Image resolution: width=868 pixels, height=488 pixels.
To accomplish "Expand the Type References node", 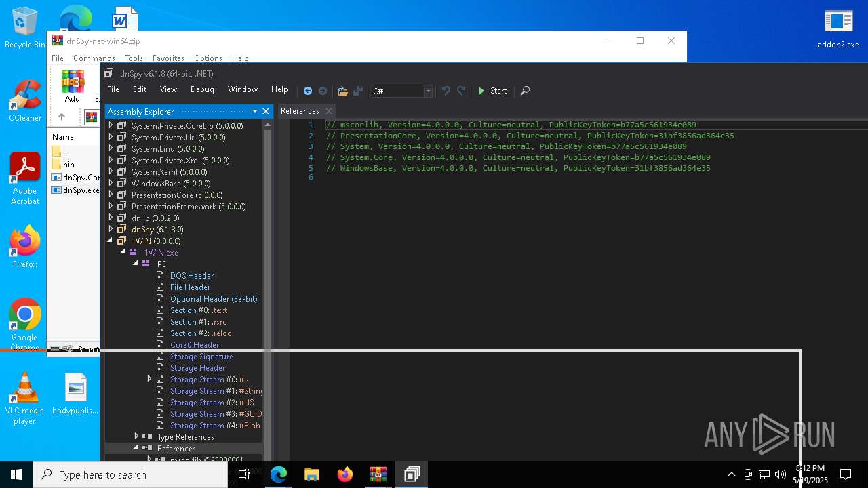I will pos(136,436).
